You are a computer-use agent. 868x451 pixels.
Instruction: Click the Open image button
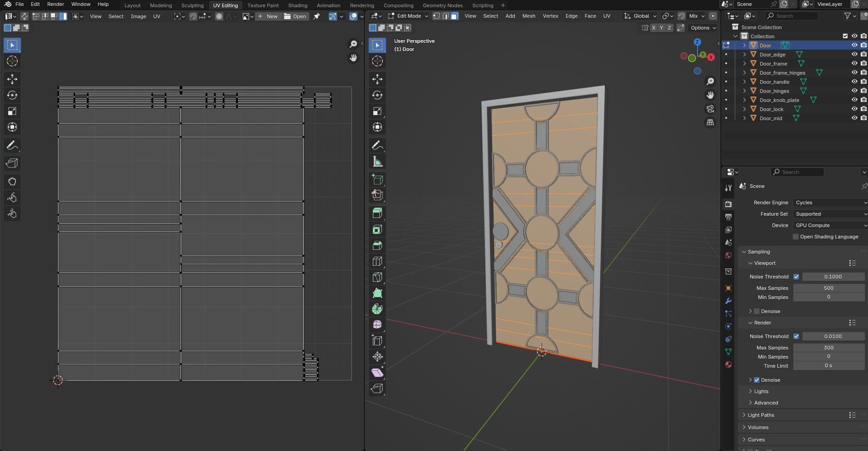295,16
